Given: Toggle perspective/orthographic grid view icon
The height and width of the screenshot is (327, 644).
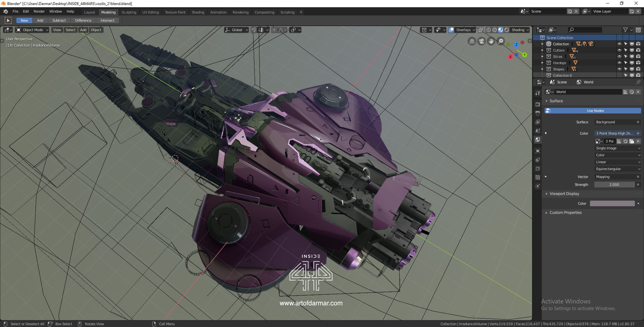Looking at the screenshot, I should pyautogui.click(x=472, y=41).
